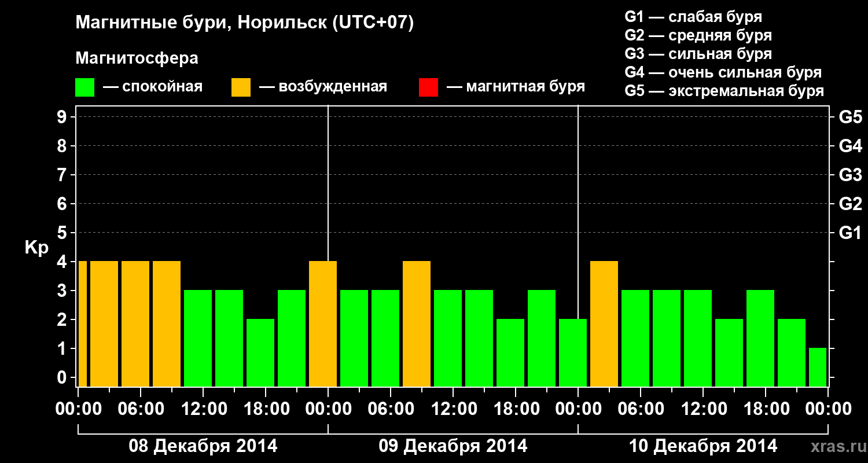Click the orange 'возбужденная' legend swatch
Screen dimensions: 868x463
[x=241, y=87]
